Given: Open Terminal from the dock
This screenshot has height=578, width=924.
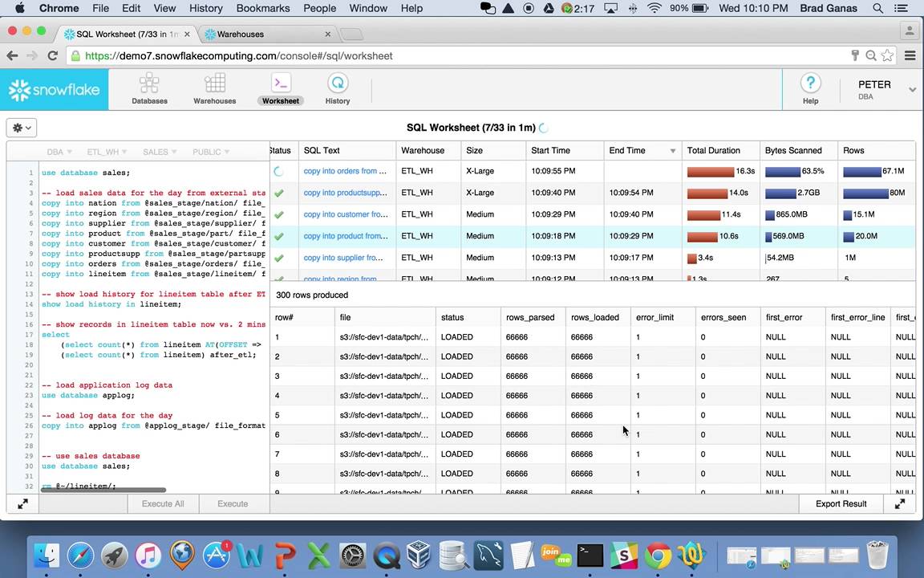Looking at the screenshot, I should (590, 555).
